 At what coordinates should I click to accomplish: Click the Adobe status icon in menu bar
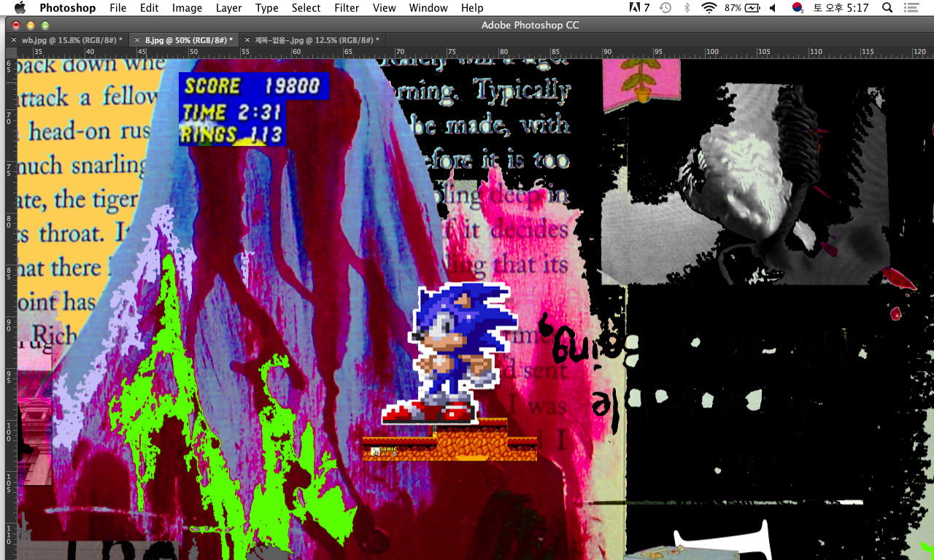tap(639, 8)
